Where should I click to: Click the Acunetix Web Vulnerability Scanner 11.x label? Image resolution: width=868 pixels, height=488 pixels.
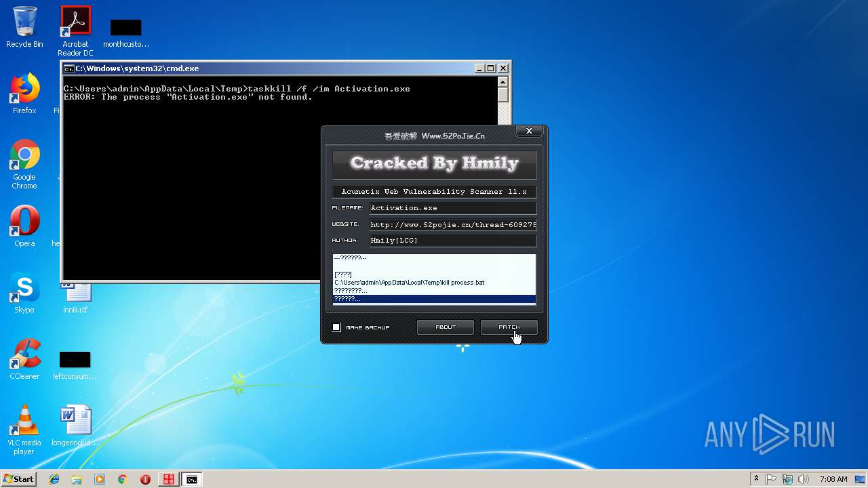coord(434,192)
